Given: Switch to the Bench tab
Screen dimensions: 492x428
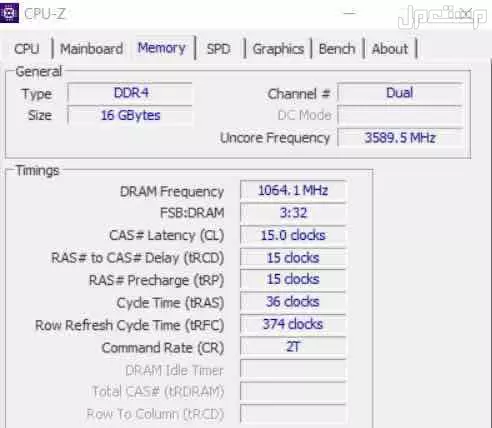Looking at the screenshot, I should [x=337, y=49].
